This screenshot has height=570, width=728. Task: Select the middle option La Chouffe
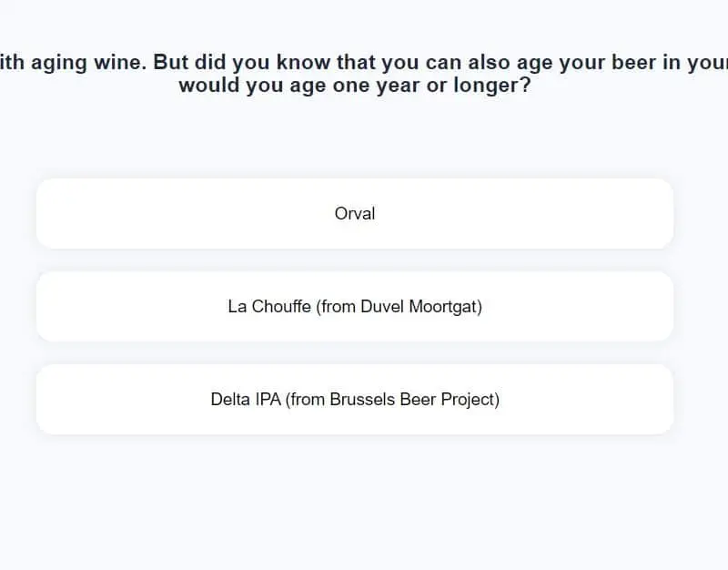(x=355, y=306)
